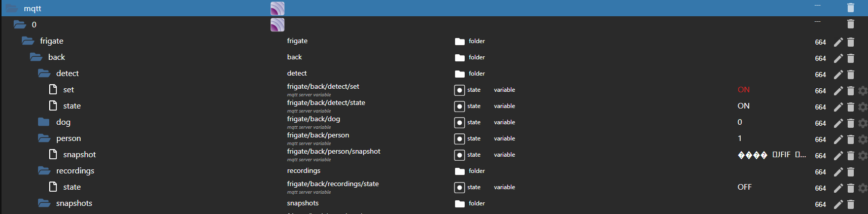Delete the back folder object
The width and height of the screenshot is (868, 214).
851,58
